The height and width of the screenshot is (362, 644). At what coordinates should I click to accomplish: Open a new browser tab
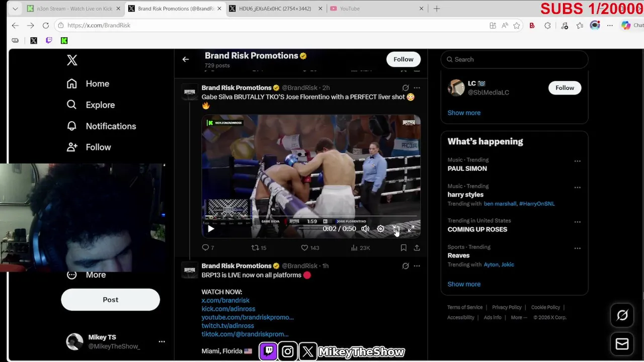click(437, 9)
